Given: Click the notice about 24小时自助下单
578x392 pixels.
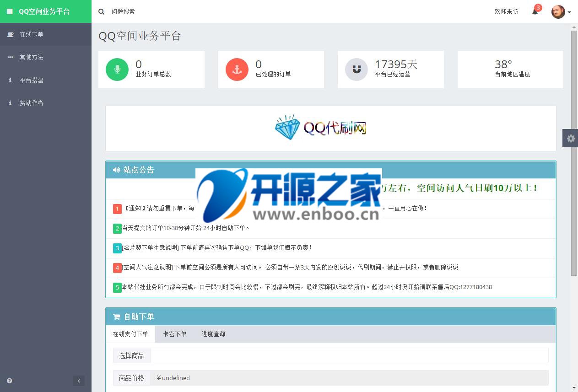Looking at the screenshot, I should 186,228.
